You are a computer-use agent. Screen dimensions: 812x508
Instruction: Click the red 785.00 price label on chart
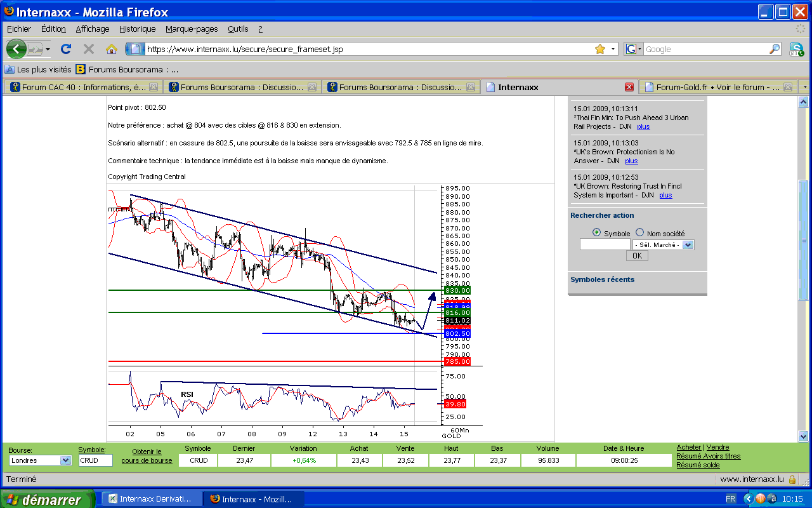click(x=457, y=361)
